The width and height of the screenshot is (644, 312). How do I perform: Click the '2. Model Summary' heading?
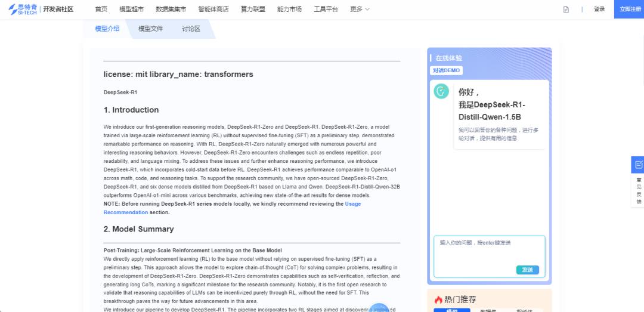tap(138, 229)
